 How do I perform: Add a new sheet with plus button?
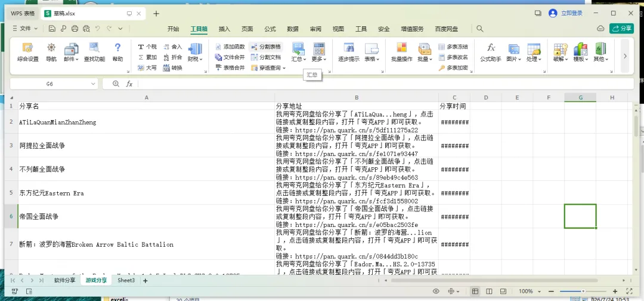pos(145,281)
